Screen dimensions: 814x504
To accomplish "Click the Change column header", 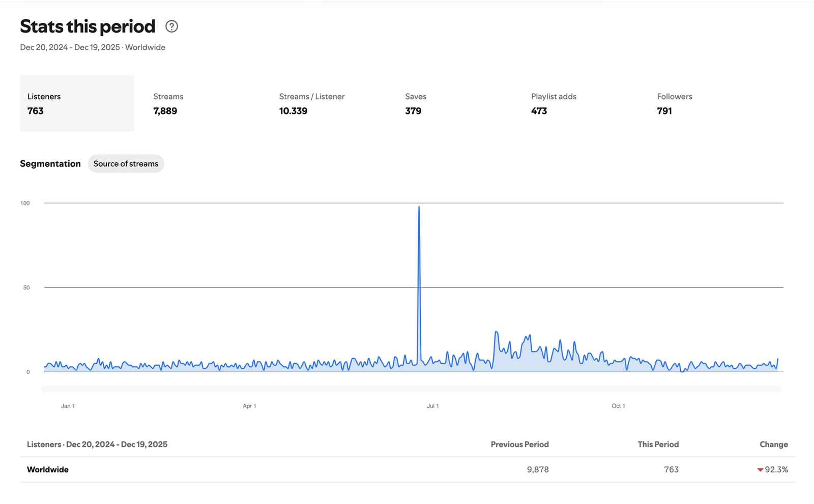I will (x=773, y=444).
